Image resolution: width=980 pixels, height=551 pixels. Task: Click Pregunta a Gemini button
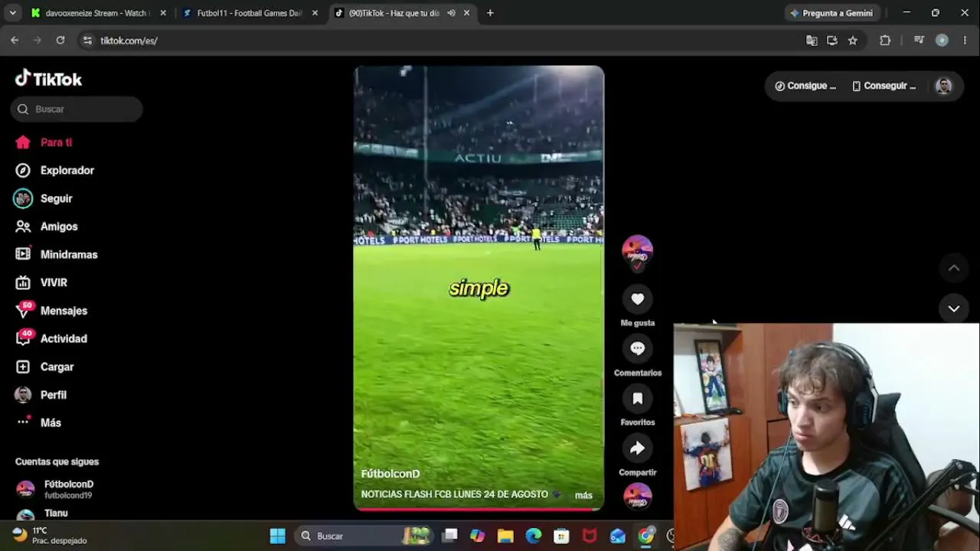pos(831,13)
